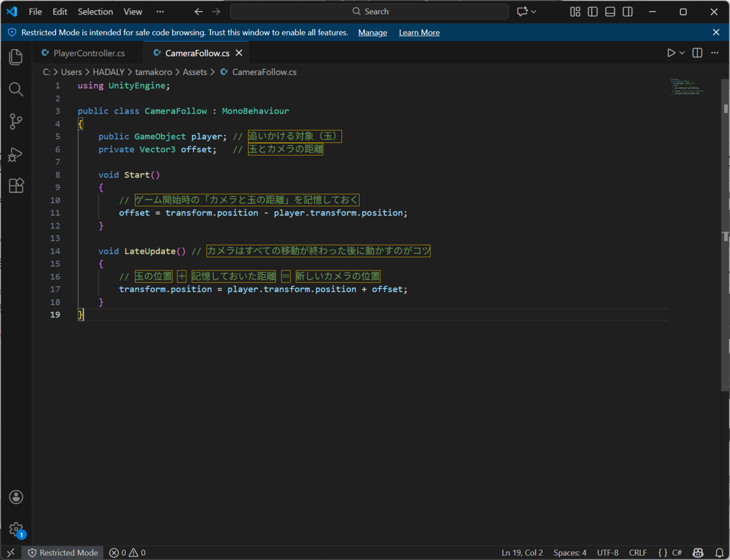This screenshot has width=730, height=560.
Task: Expand the Run dropdown arrow next to play
Action: [682, 53]
